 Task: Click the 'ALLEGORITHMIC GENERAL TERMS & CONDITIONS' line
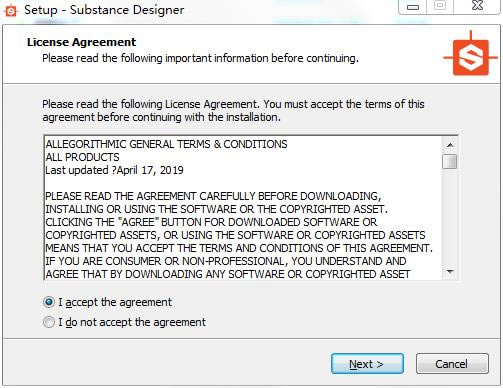click(x=166, y=144)
